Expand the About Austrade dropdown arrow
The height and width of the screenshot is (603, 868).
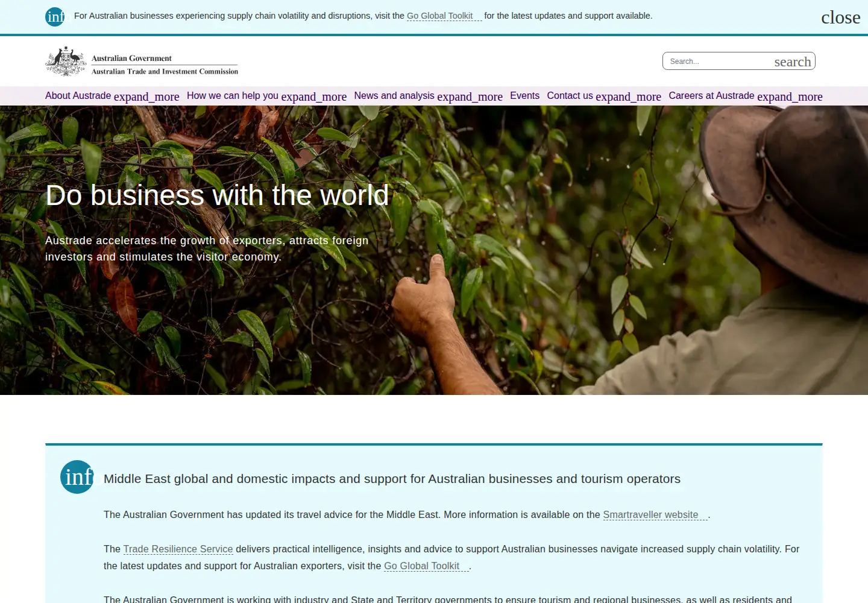pos(146,96)
